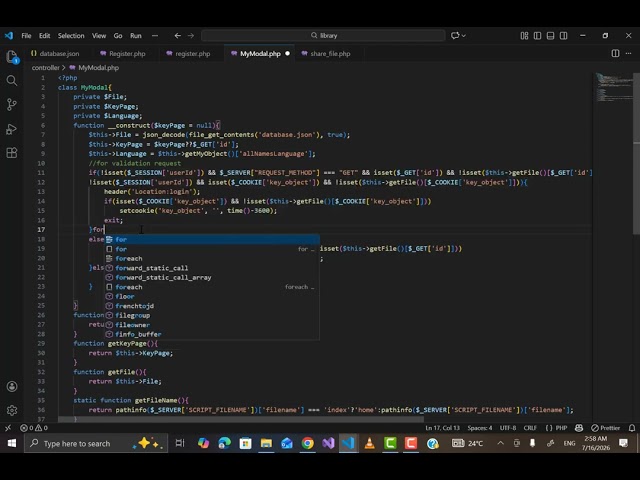Image resolution: width=640 pixels, height=480 pixels.
Task: Open Microsoft Edge from the taskbar
Action: pos(224,443)
